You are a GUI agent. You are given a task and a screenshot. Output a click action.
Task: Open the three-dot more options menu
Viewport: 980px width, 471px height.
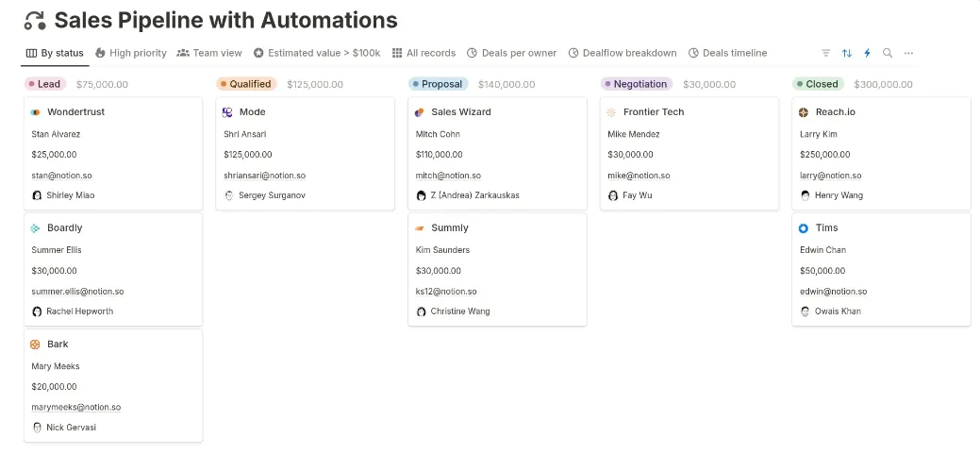[x=908, y=53]
